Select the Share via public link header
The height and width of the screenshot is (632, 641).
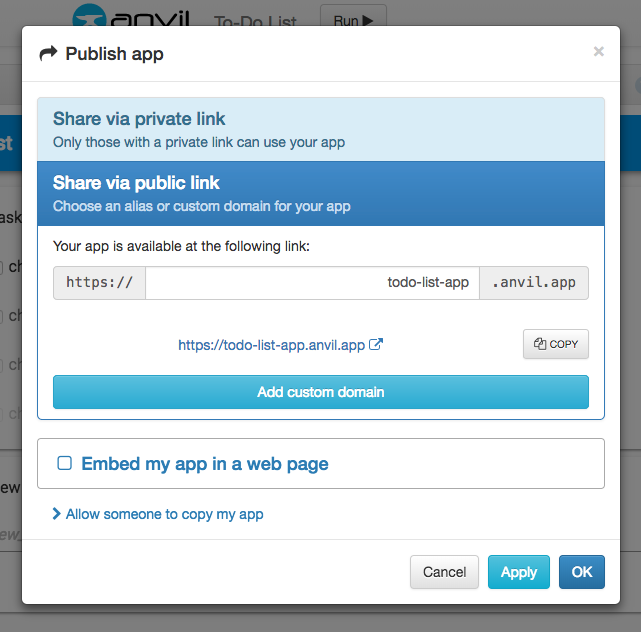tap(320, 193)
